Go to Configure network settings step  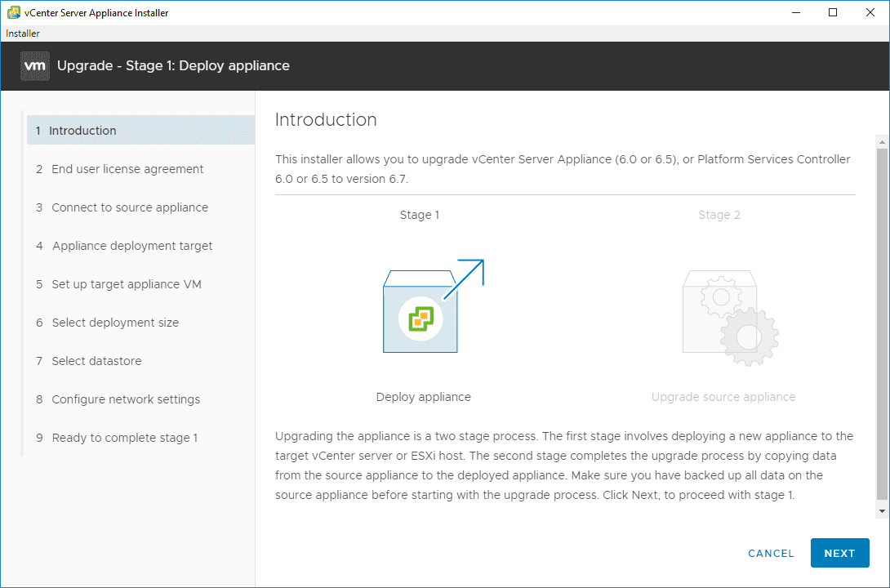point(126,399)
